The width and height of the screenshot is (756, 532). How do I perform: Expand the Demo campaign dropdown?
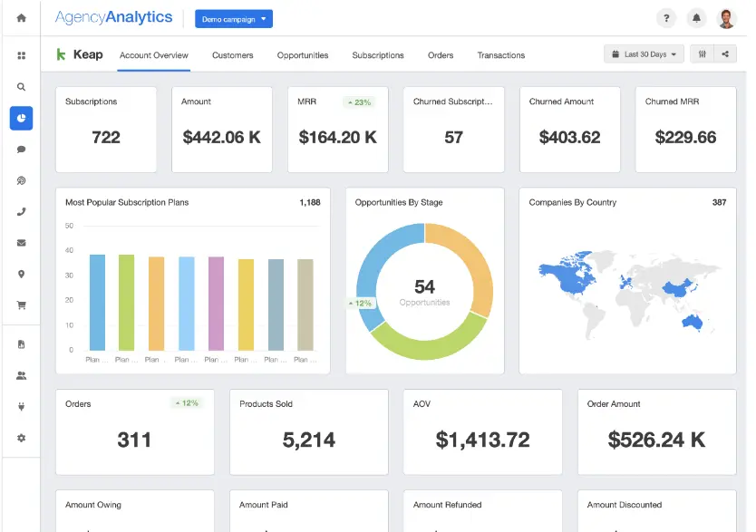point(234,18)
